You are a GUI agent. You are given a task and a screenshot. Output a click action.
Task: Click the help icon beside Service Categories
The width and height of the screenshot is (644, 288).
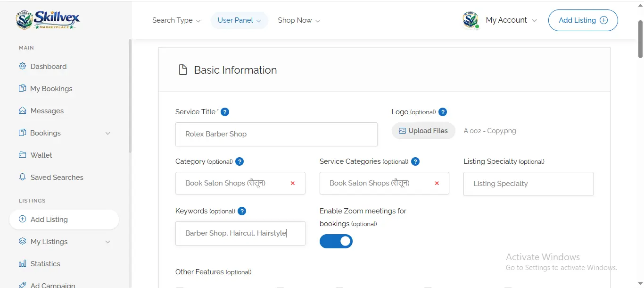pos(415,161)
